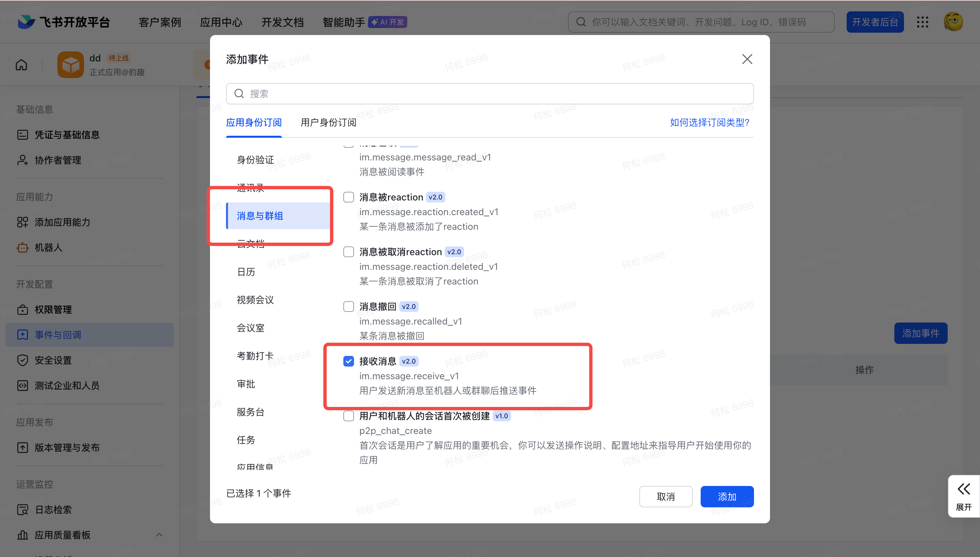
Task: Click the 机器人 robot icon
Action: (x=23, y=247)
